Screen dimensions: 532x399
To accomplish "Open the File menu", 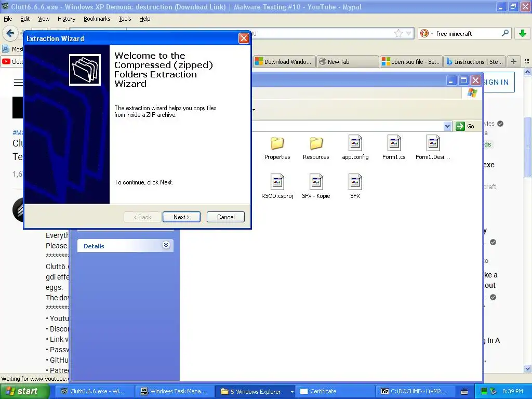I will tap(8, 19).
